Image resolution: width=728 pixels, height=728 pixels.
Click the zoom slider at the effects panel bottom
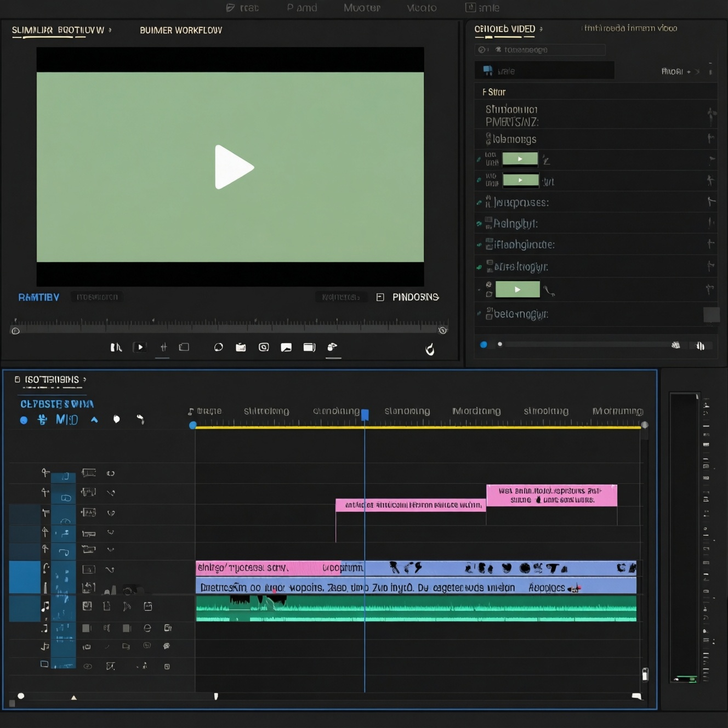pos(587,345)
